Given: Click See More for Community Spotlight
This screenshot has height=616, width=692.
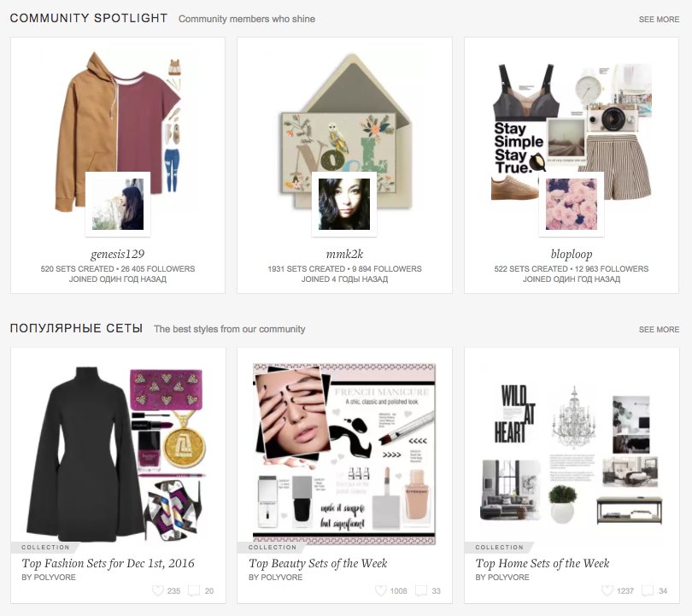Looking at the screenshot, I should (659, 20).
